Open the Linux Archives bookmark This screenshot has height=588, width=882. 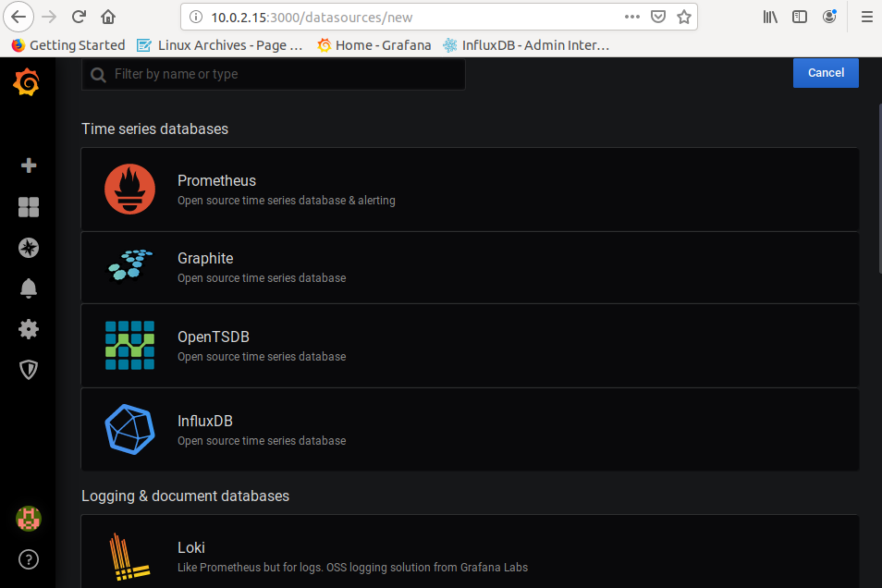click(220, 45)
